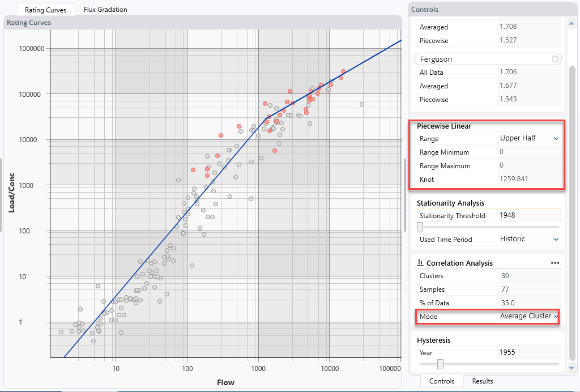Click the Hysteresis Year slider handle
580x392 pixels.
point(440,364)
